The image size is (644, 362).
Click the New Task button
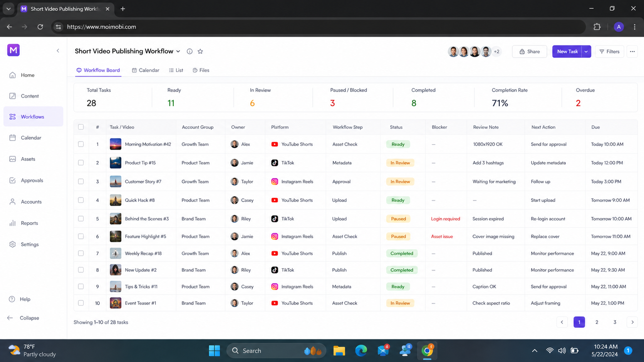pos(567,52)
